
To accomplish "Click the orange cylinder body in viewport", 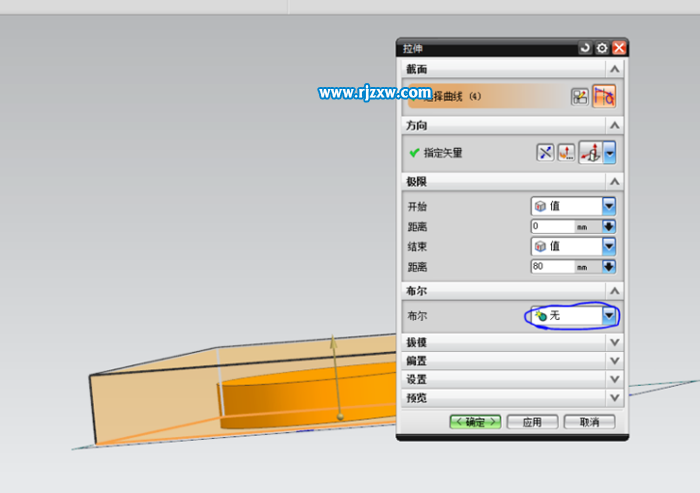I will pyautogui.click(x=308, y=395).
